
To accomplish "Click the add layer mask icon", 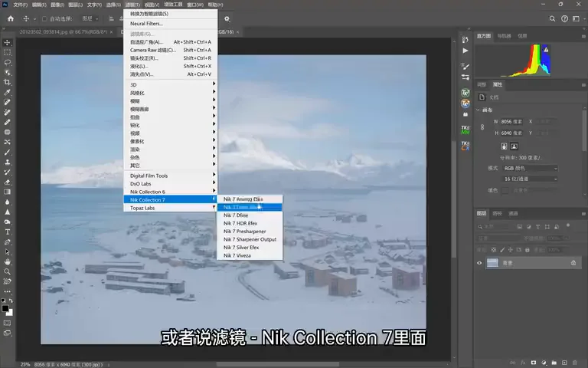I will click(533, 363).
